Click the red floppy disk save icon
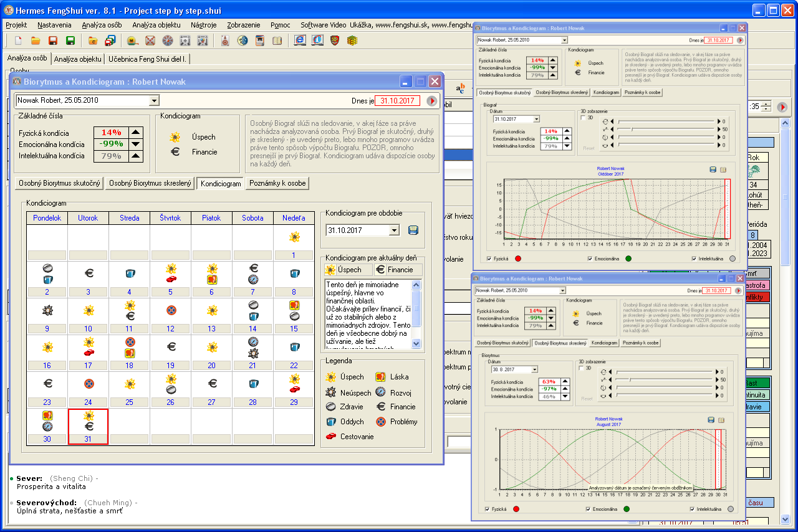This screenshot has width=798, height=532. [53, 41]
